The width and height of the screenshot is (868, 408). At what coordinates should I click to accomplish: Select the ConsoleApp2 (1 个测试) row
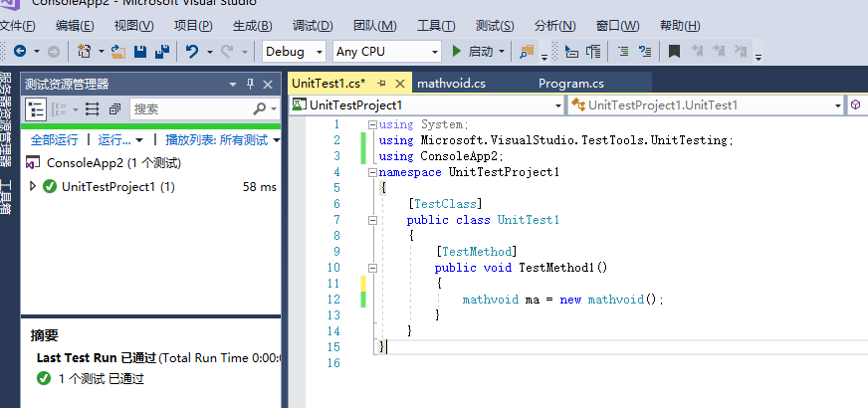tap(150, 163)
